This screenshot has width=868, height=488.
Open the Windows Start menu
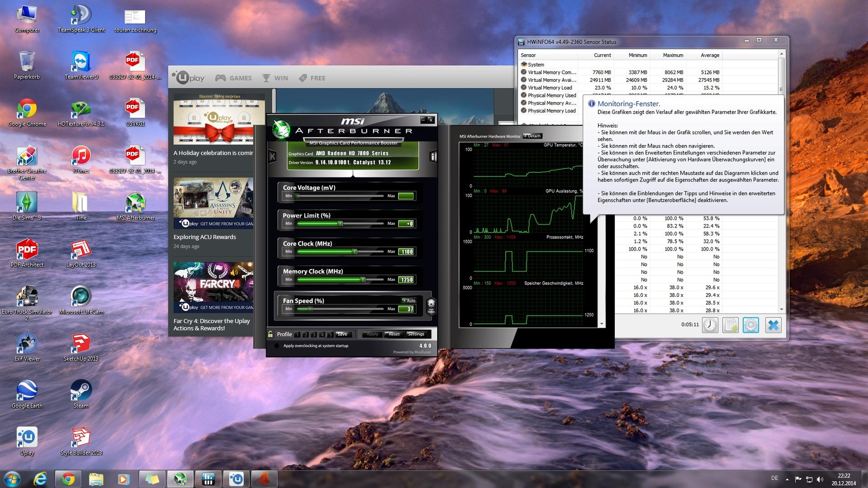point(12,479)
